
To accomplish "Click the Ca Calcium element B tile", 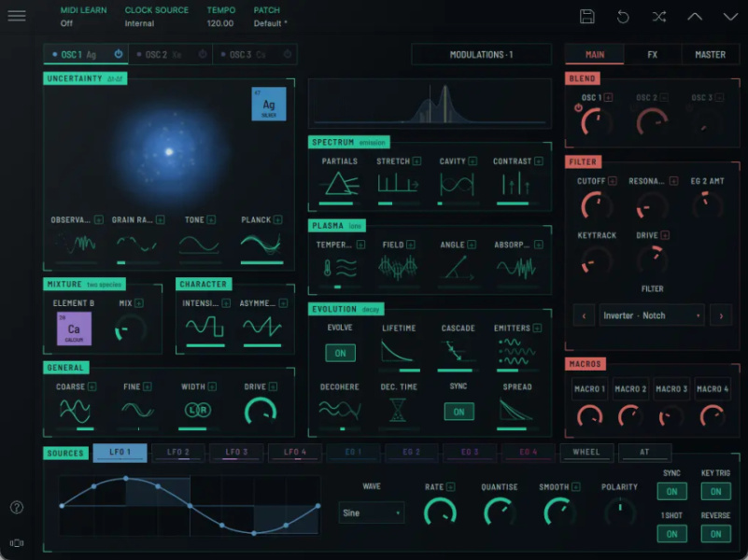I will [74, 329].
